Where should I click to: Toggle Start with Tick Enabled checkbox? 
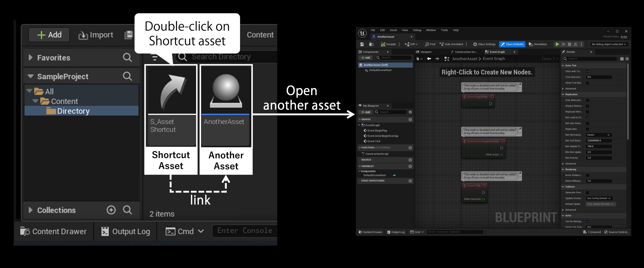click(x=587, y=71)
